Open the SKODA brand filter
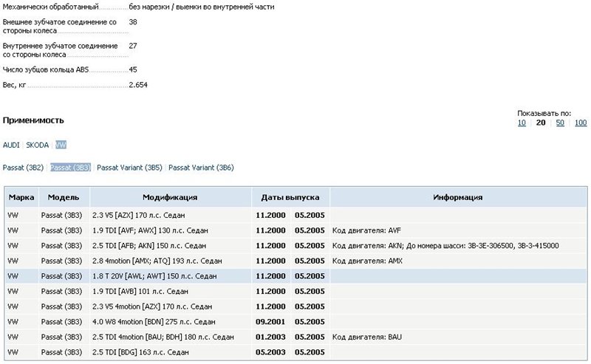The image size is (591, 364). click(x=38, y=145)
